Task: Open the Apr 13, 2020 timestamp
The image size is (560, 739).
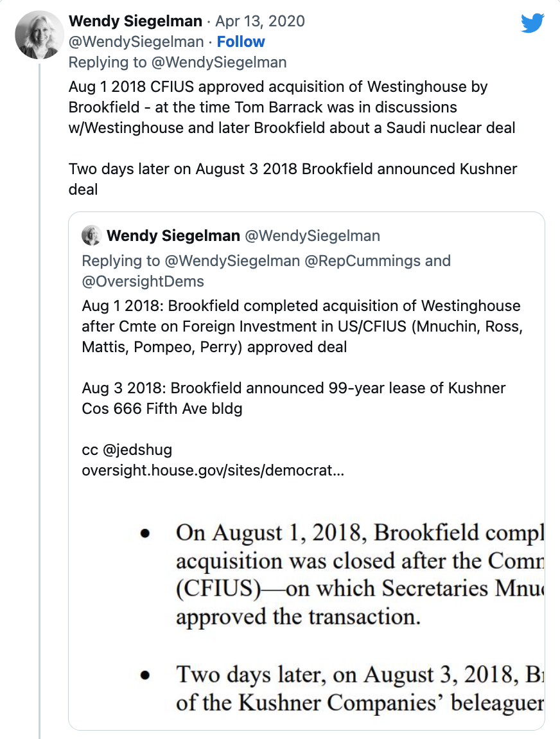Action: click(260, 21)
